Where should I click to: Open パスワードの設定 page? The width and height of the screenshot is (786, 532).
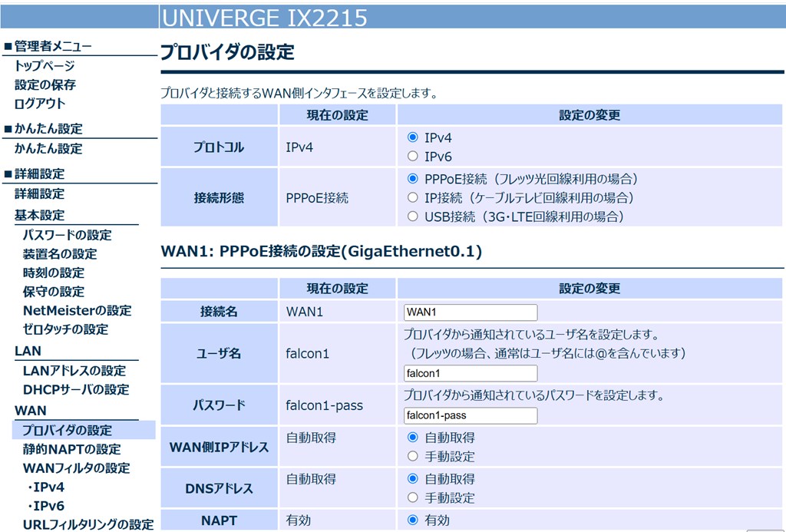pyautogui.click(x=67, y=235)
